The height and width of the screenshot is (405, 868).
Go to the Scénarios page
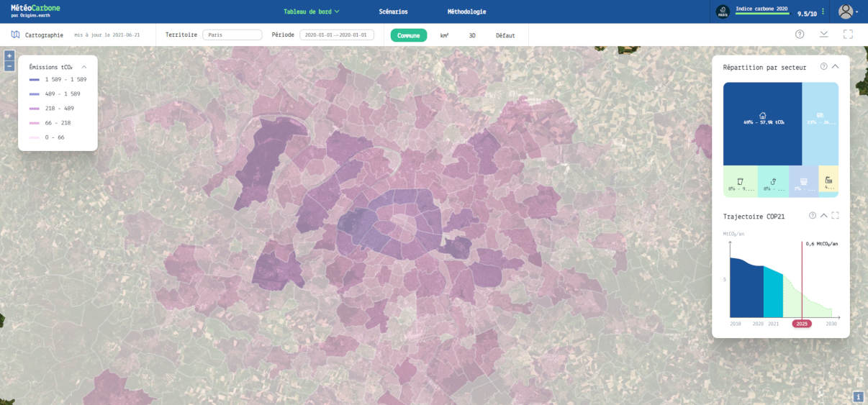pos(393,12)
